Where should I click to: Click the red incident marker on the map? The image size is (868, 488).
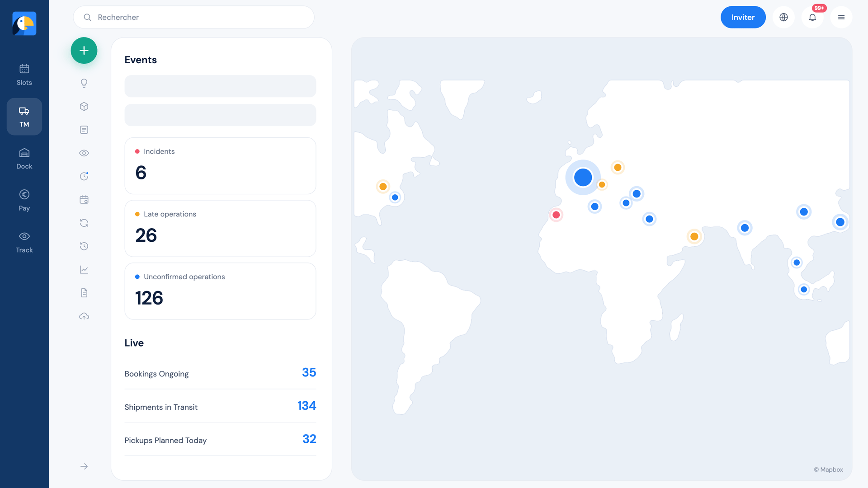click(556, 215)
